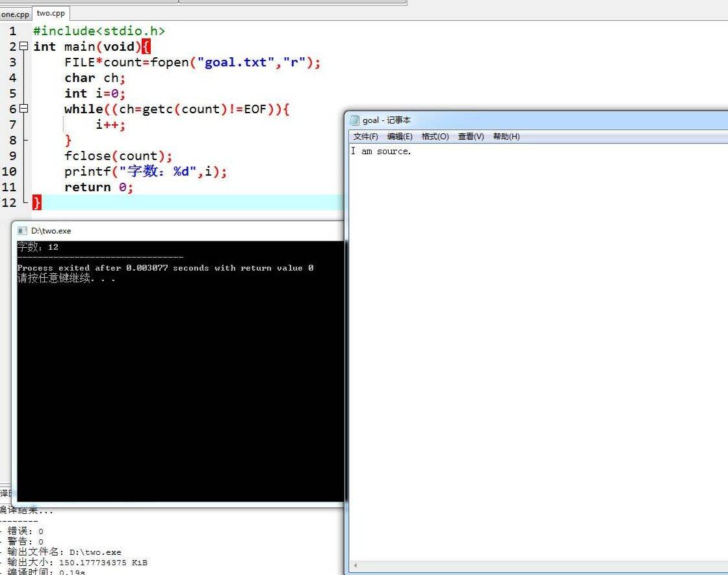Viewport: 728px width, 575px height.
Task: Click the D:\two.exe console window icon
Action: (22, 231)
